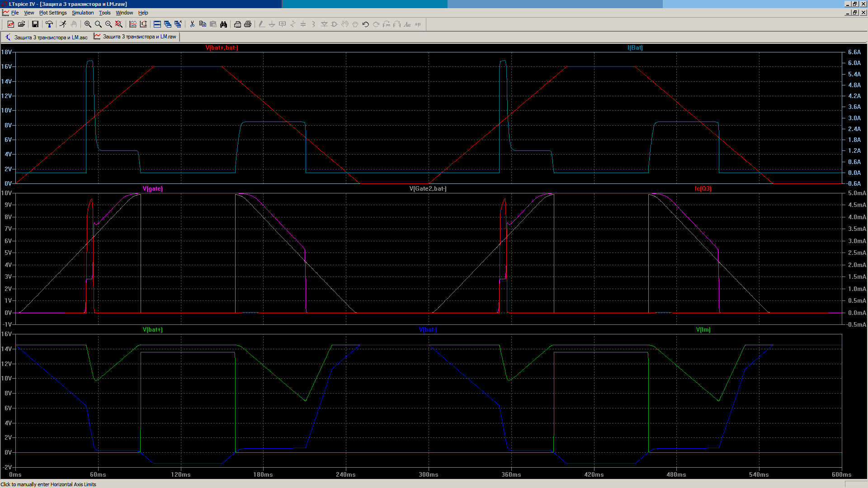This screenshot has height=488, width=868.
Task: Click the Place Ground symbol icon
Action: coord(272,24)
